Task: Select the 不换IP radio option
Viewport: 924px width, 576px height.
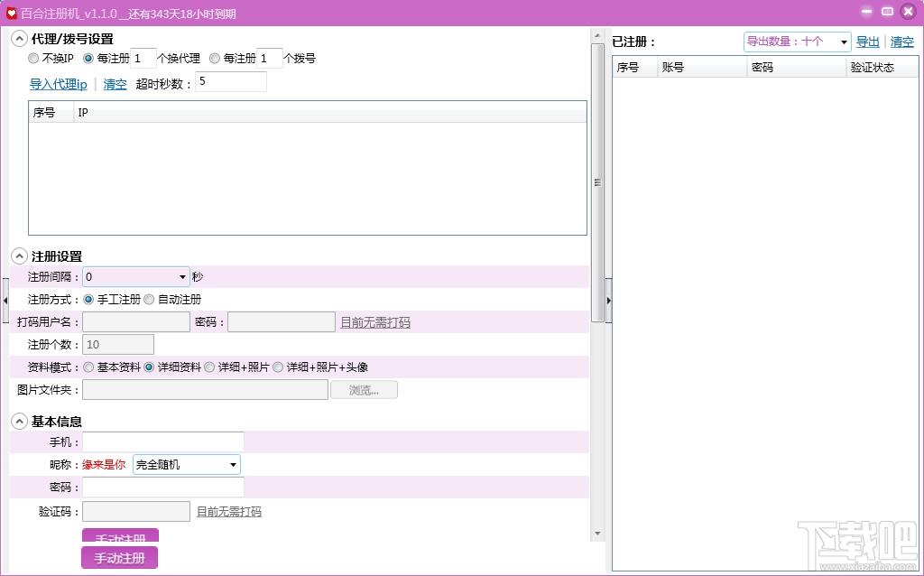Action: point(31,58)
